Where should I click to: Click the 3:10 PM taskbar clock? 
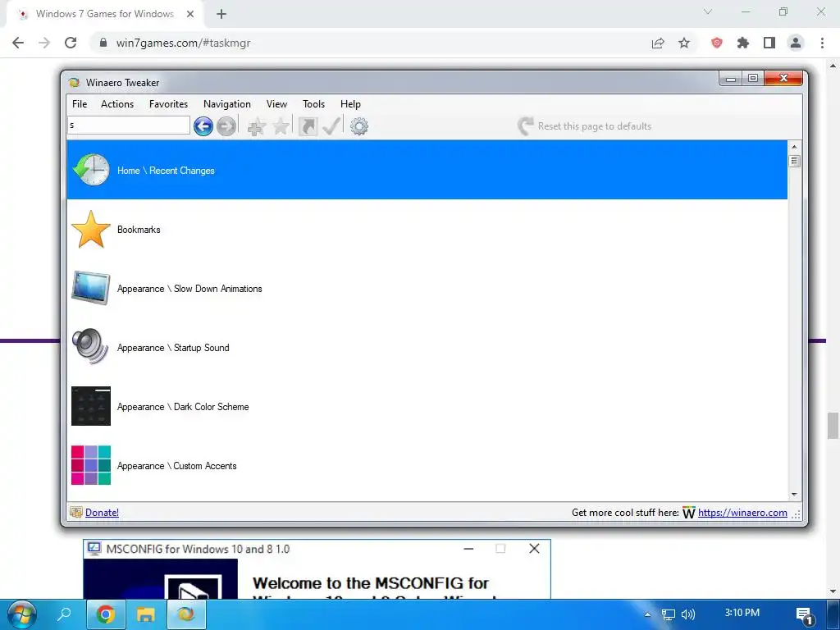(x=742, y=613)
